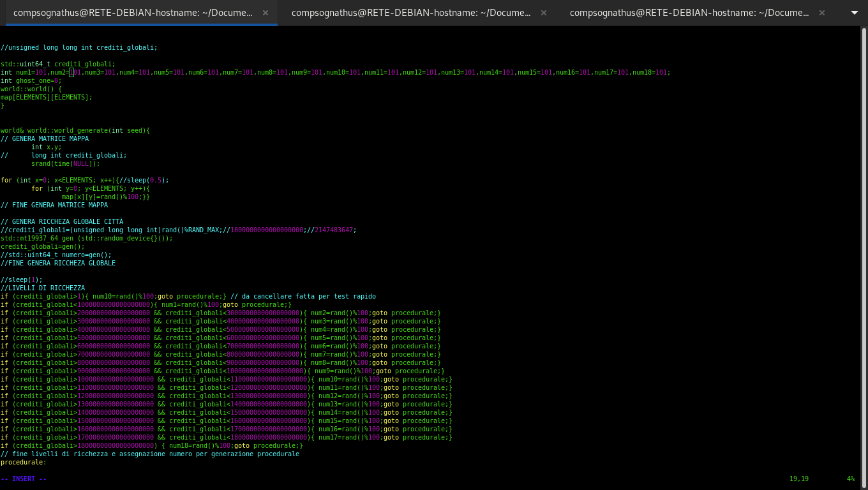Click the if-line assigning 'num4=rand()%100'
The height and width of the screenshot is (490, 868).
click(221, 329)
